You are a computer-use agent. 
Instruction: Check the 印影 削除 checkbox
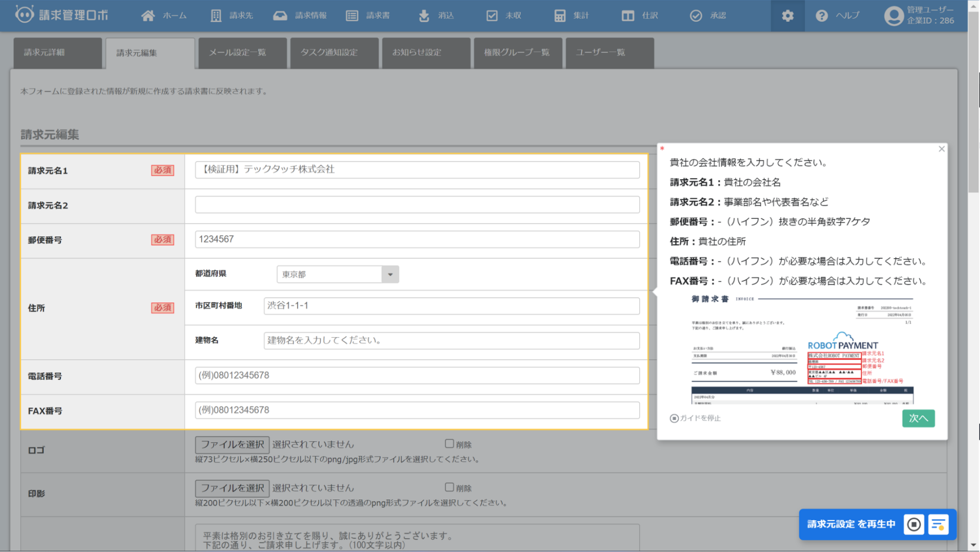point(449,487)
